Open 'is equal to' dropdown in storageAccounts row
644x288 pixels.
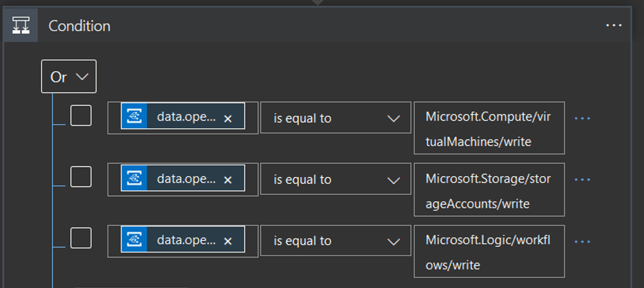coord(335,179)
